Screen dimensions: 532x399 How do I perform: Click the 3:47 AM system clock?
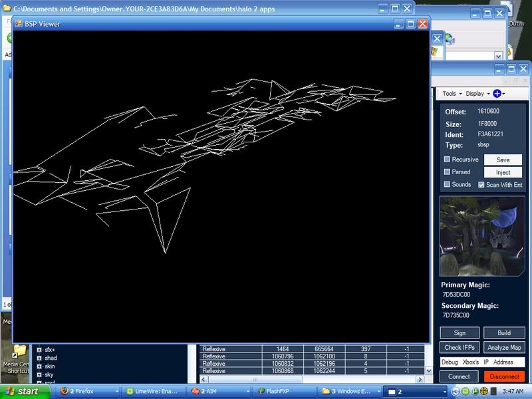513,391
